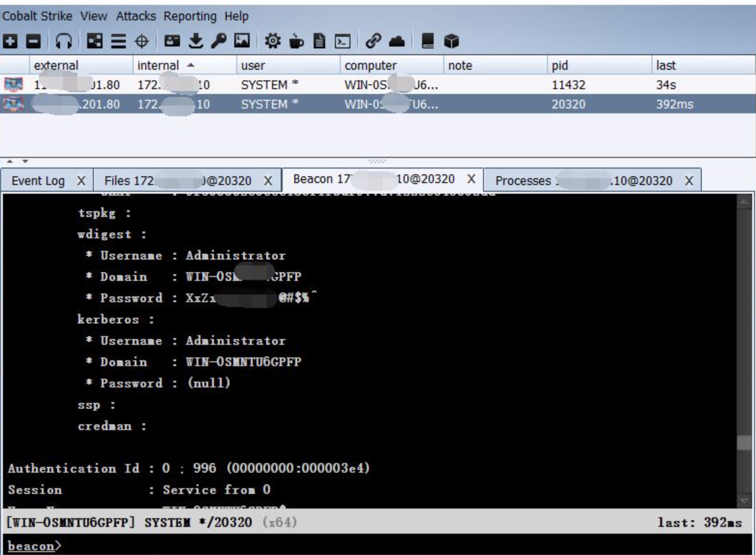The height and width of the screenshot is (555, 756).
Task: Click the Authentication Id 996 line
Action: [x=189, y=468]
